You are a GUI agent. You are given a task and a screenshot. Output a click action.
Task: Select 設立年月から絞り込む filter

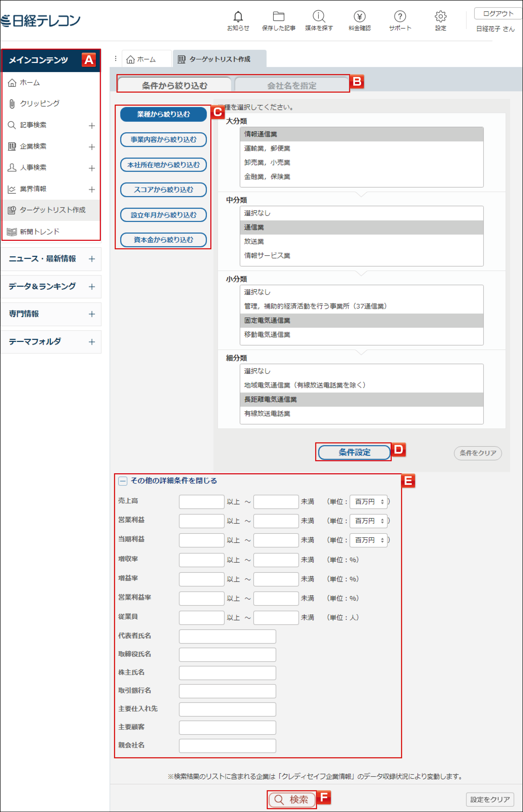point(163,215)
